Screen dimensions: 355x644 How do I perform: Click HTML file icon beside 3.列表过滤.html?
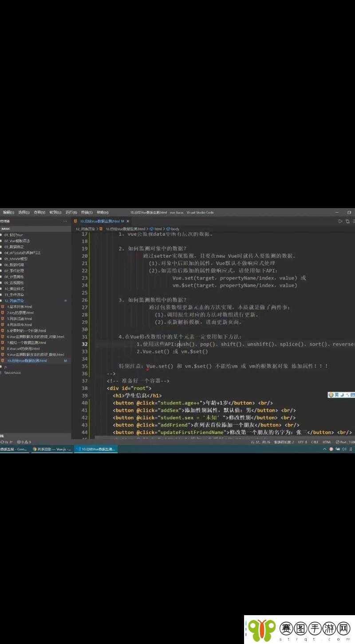pos(3,319)
